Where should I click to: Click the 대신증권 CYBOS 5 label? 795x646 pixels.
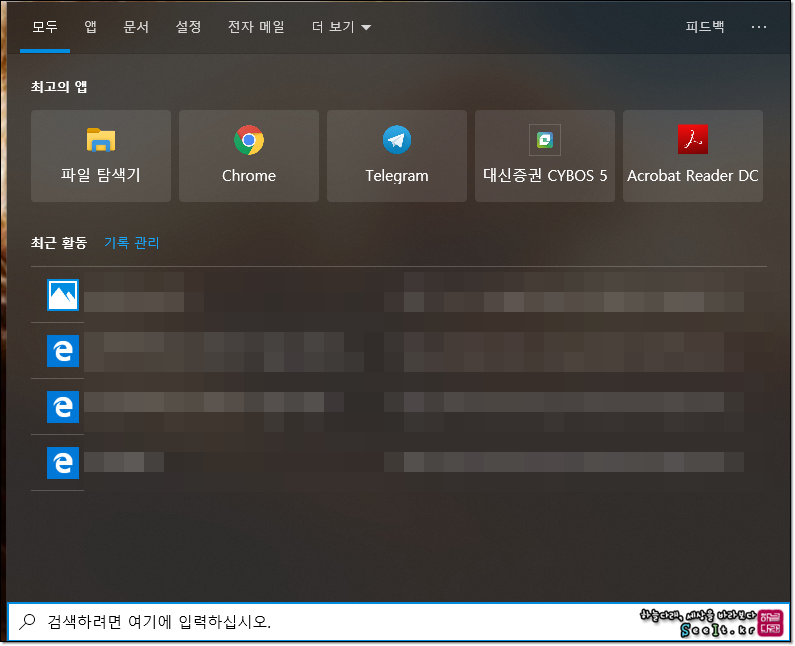[545, 175]
